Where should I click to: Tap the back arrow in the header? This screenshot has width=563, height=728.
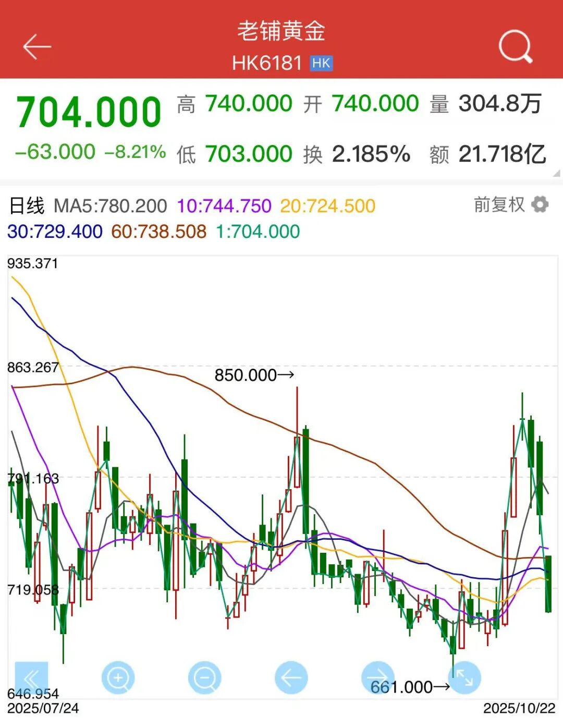(x=37, y=47)
